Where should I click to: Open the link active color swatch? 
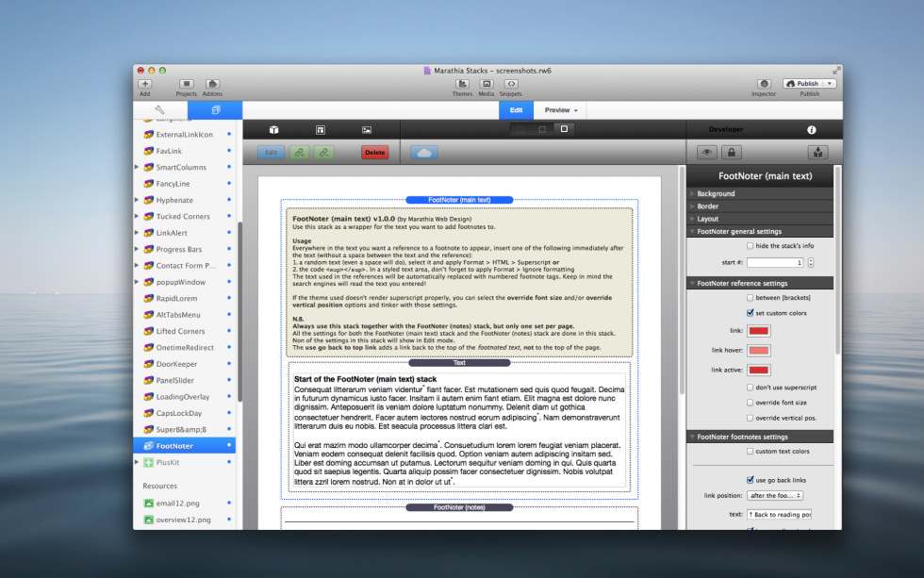coord(758,370)
